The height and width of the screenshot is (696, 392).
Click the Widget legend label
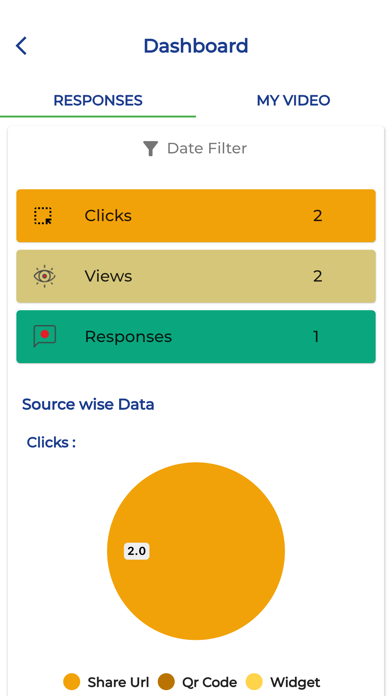click(x=295, y=682)
